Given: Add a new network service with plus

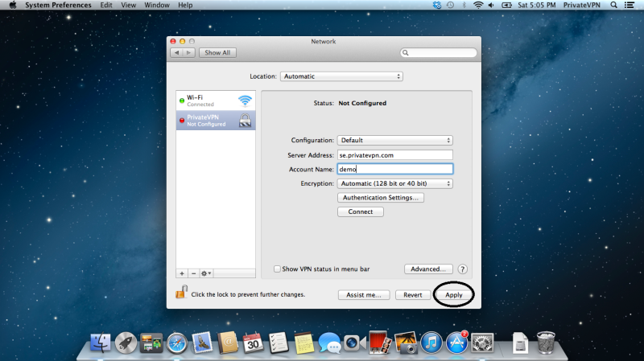Looking at the screenshot, I should point(182,273).
